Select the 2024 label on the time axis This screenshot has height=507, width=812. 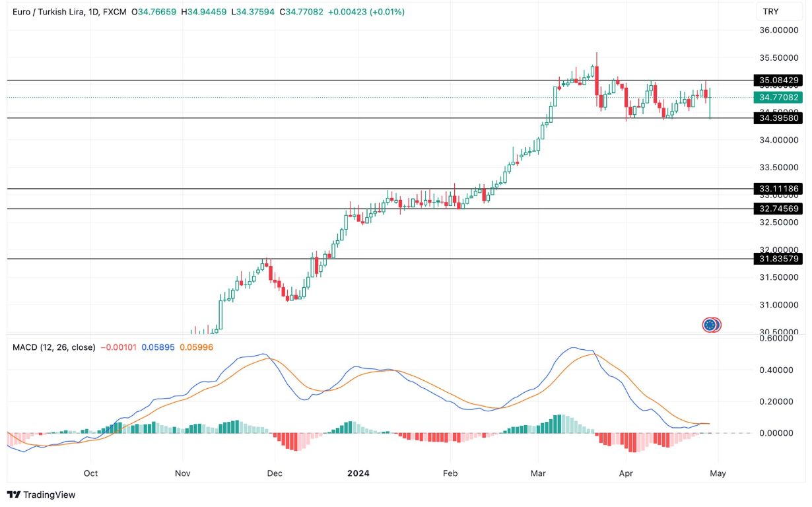click(x=358, y=473)
